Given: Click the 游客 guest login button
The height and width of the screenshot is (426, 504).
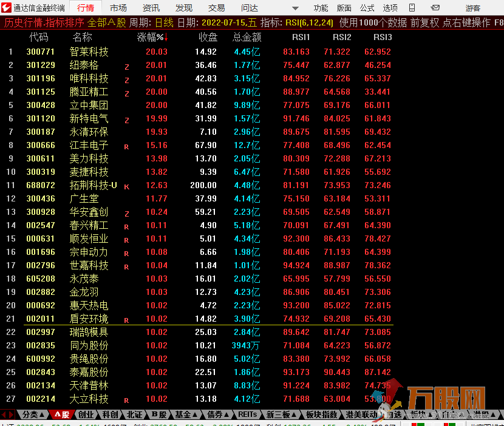Looking at the screenshot, I should click(472, 8).
